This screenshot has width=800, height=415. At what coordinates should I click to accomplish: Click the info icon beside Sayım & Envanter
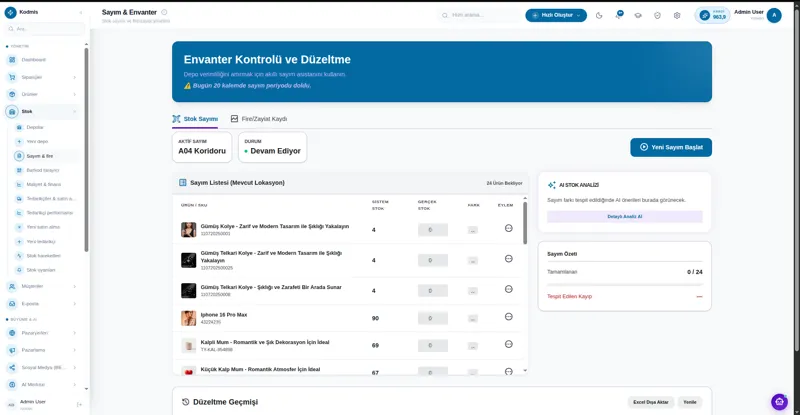coord(164,12)
